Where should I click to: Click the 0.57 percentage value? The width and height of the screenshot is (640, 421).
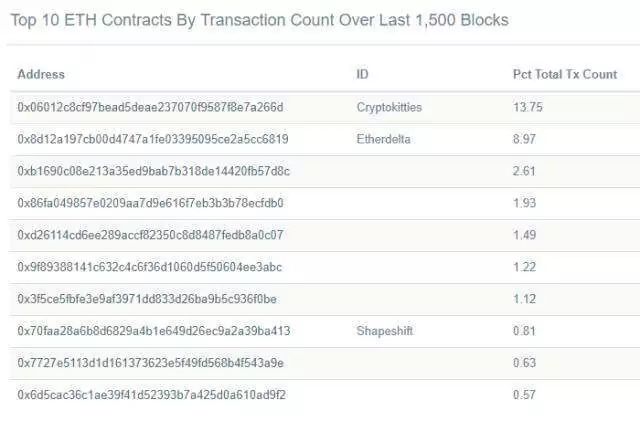tap(524, 395)
